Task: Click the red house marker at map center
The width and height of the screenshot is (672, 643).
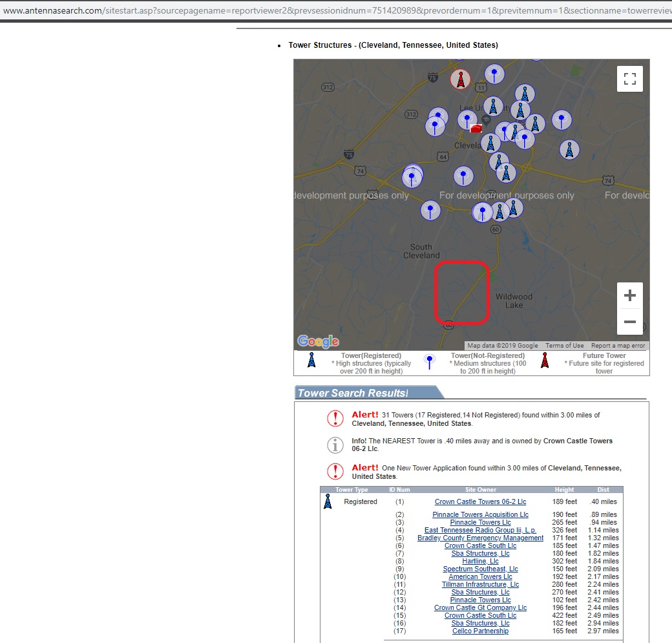Action: point(476,128)
